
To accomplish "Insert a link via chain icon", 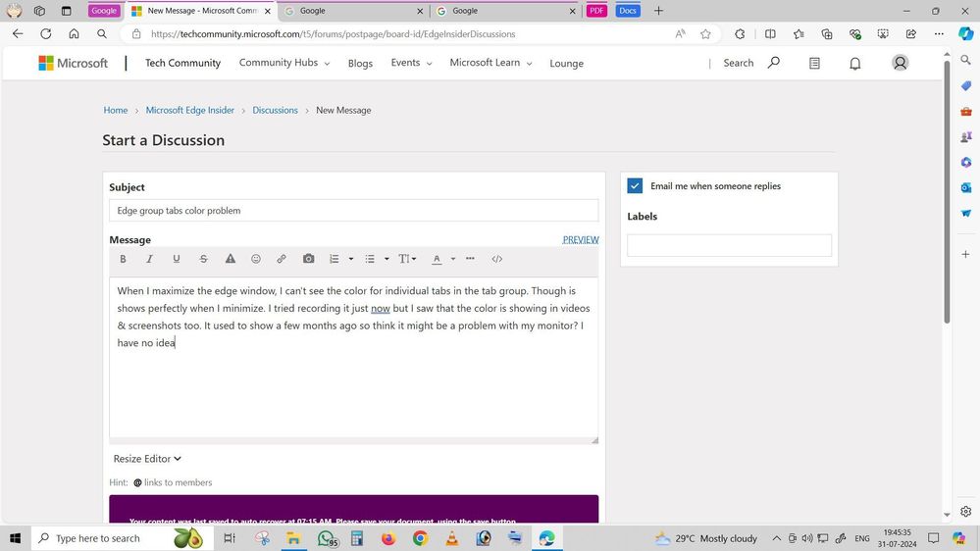I will tap(282, 259).
